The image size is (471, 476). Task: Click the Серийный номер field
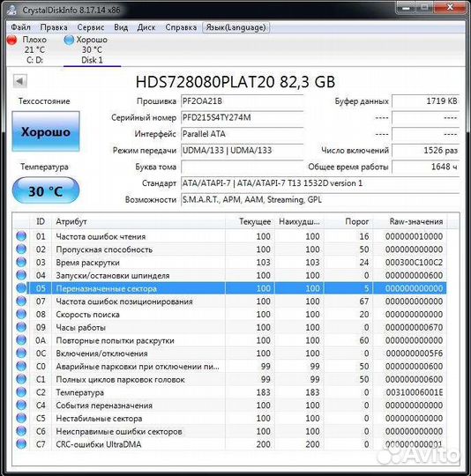coord(242,117)
